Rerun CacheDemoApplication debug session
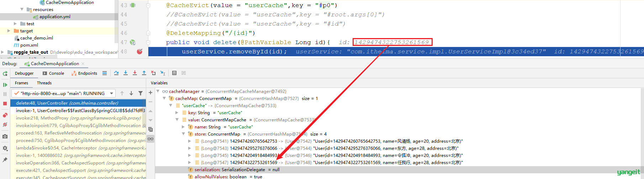This screenshot has height=179, width=644. (5, 73)
